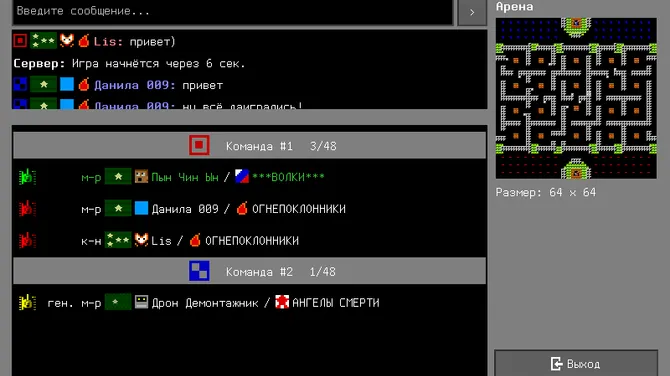Click the blue team icon in Данила 009 привет message
The image size is (670, 376).
20,84
